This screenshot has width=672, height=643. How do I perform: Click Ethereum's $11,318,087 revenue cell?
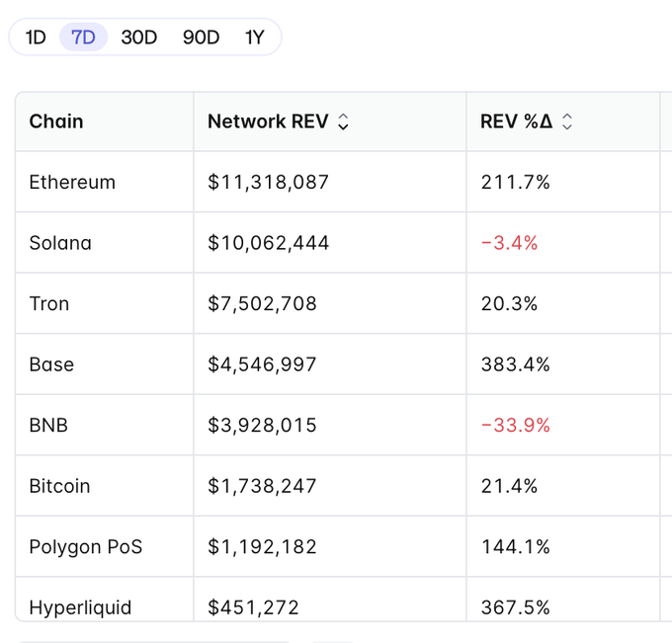[x=268, y=183]
